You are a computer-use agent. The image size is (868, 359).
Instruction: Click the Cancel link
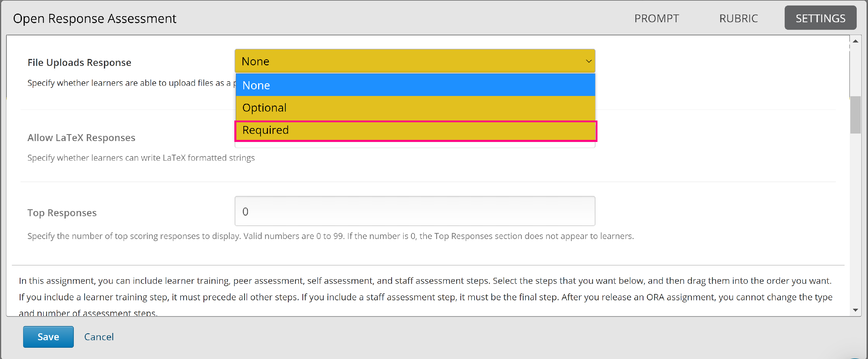click(x=99, y=337)
